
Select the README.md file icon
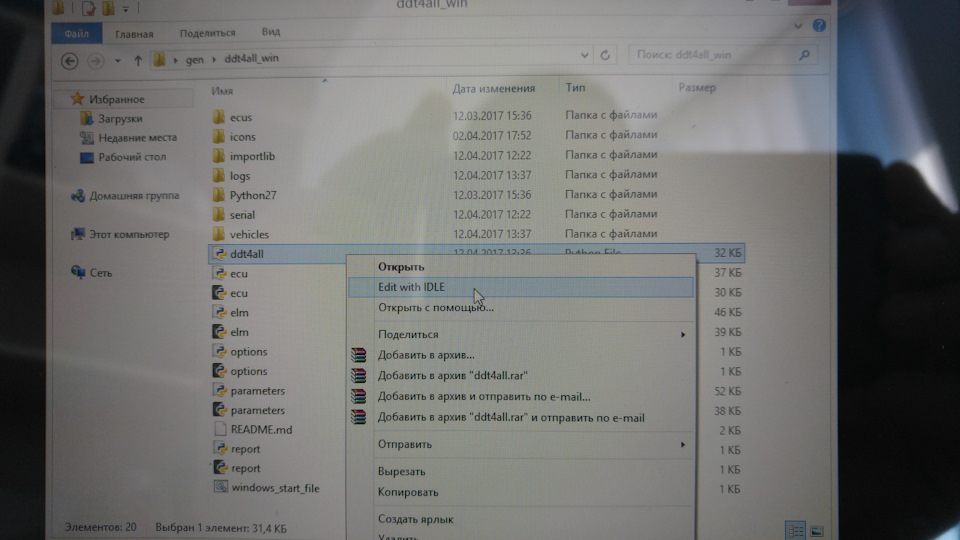coord(221,429)
